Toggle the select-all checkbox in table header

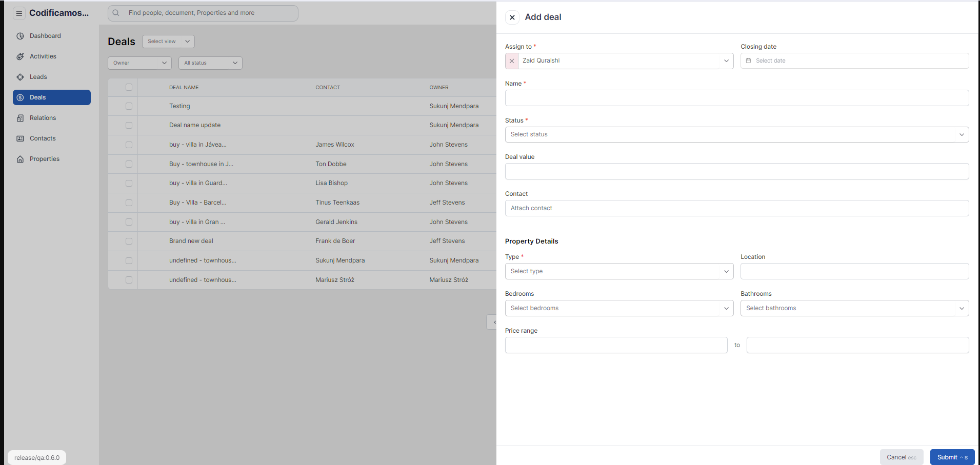tap(129, 87)
